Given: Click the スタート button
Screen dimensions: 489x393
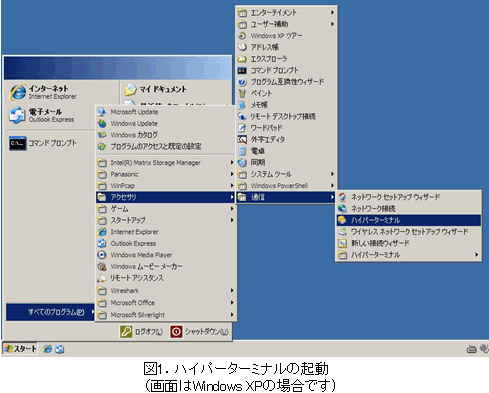Looking at the screenshot, I should (x=20, y=349).
